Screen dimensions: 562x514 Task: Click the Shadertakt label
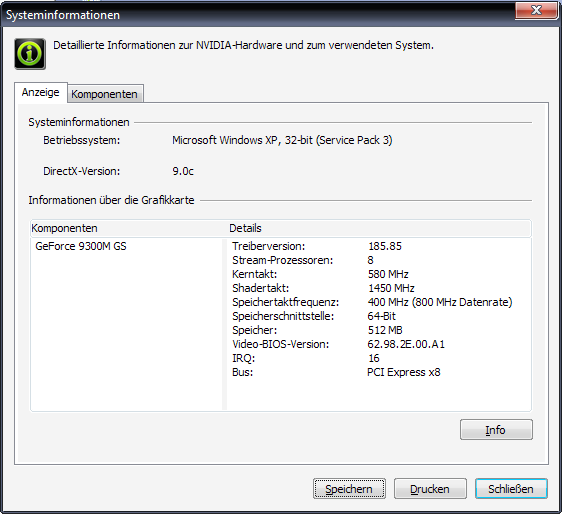point(261,288)
